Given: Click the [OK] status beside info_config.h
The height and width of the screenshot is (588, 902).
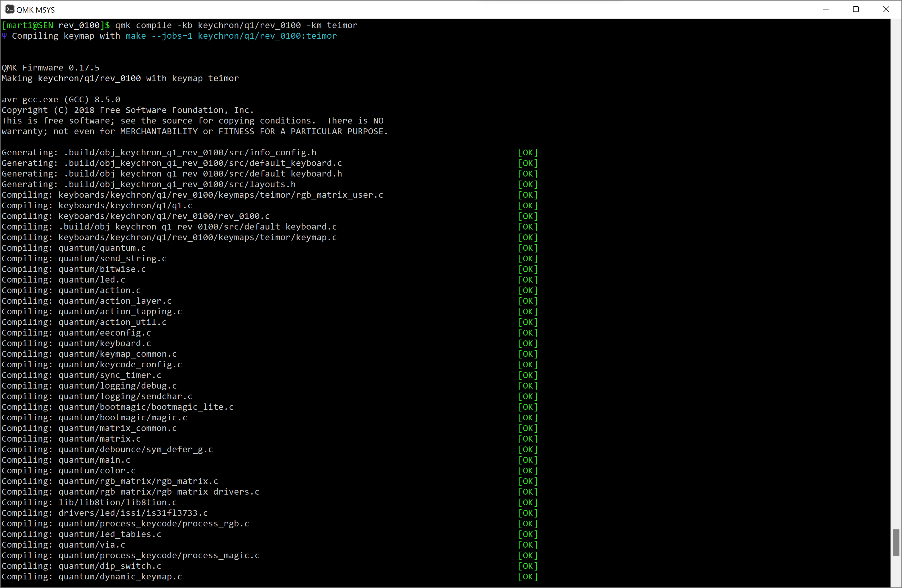Looking at the screenshot, I should pyautogui.click(x=528, y=153).
